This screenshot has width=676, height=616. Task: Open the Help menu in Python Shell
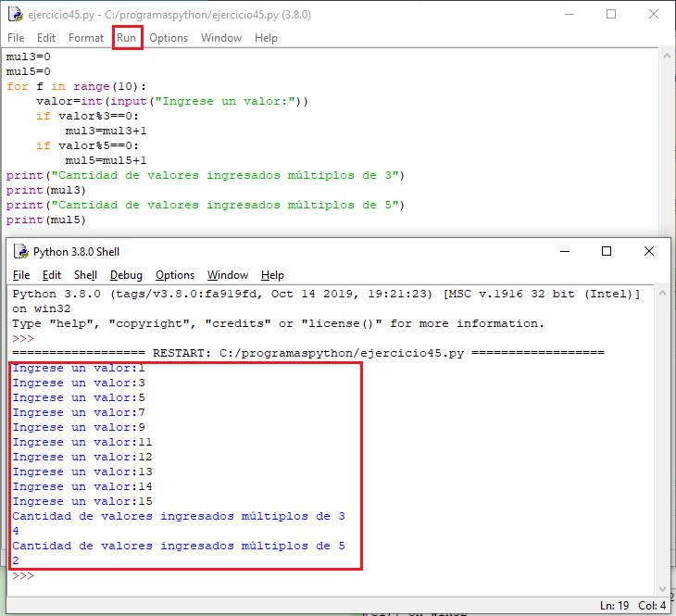(272, 275)
